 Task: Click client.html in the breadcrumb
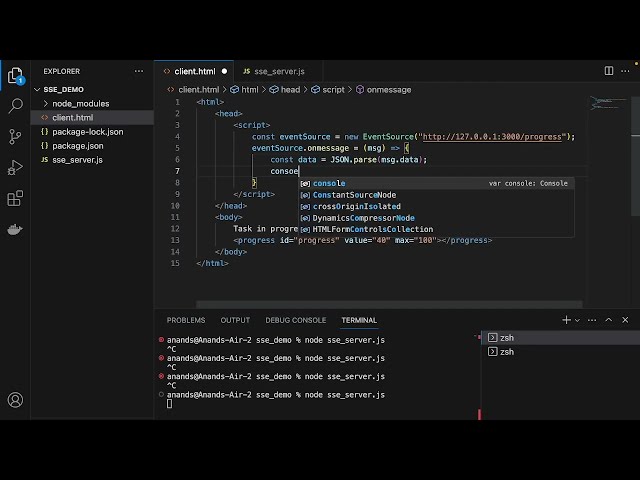point(198,90)
